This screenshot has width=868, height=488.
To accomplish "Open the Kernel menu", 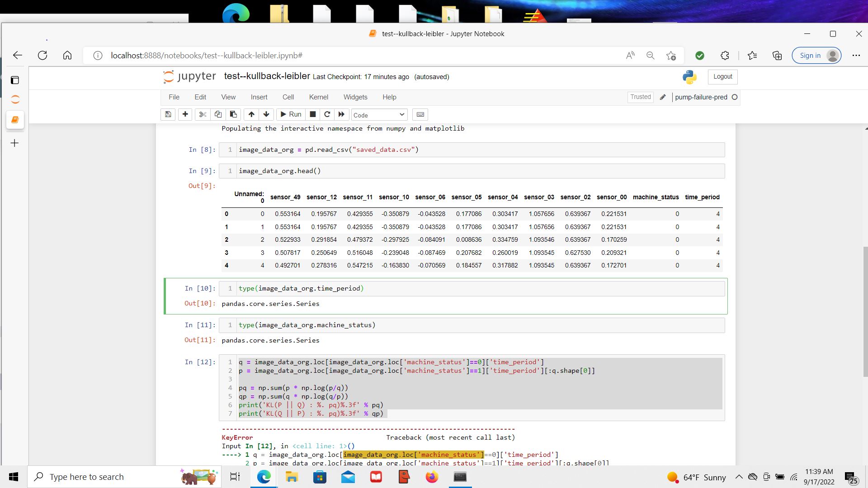I will pyautogui.click(x=318, y=97).
